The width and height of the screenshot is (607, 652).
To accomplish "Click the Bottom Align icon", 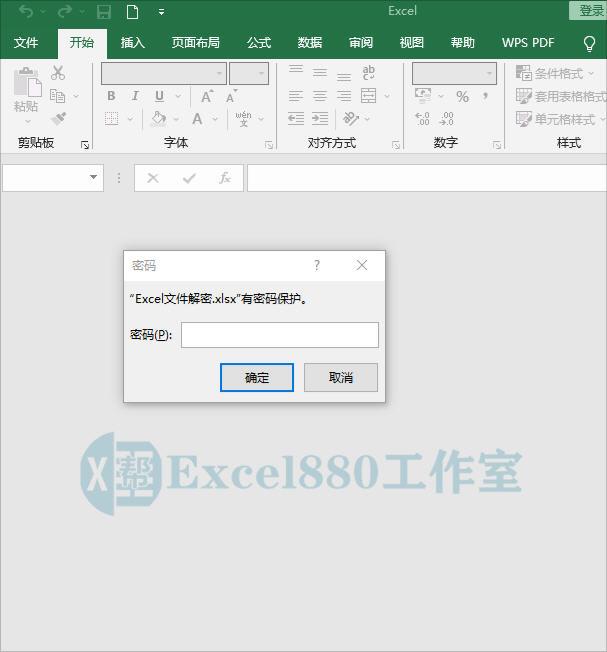I will [344, 77].
